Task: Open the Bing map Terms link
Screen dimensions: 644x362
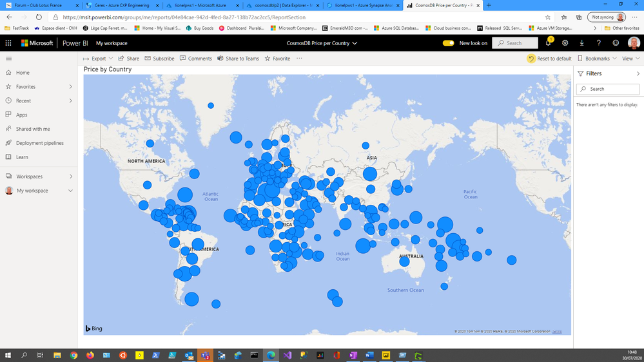Action: click(x=556, y=331)
